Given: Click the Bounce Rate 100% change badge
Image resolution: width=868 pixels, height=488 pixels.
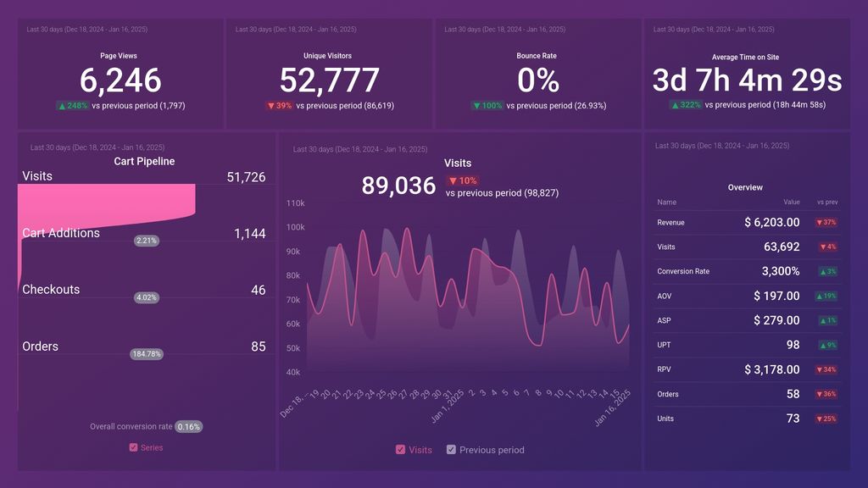Looking at the screenshot, I should click(x=487, y=106).
